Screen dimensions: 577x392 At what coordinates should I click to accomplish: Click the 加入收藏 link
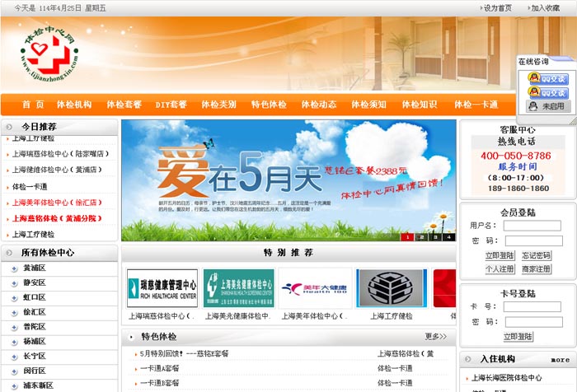coord(545,8)
